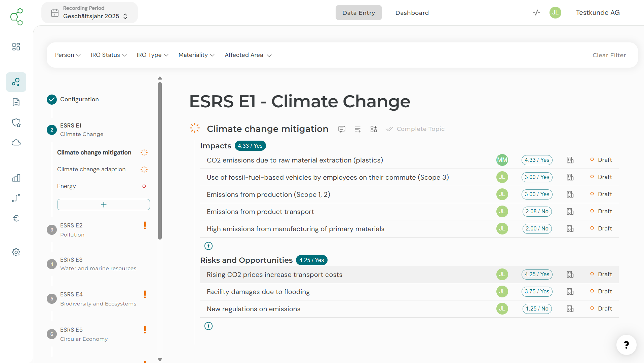Add a new impact with plus circle

pyautogui.click(x=209, y=246)
